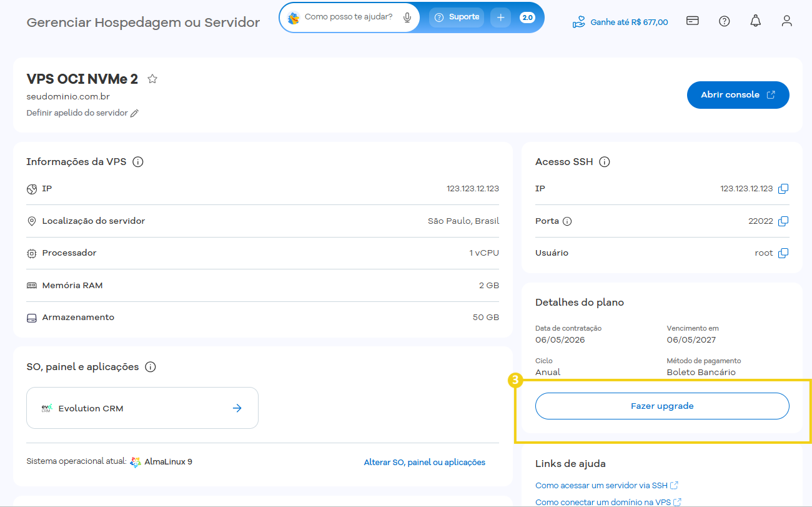812x507 pixels.
Task: Copy the SSH IP address
Action: click(x=783, y=188)
